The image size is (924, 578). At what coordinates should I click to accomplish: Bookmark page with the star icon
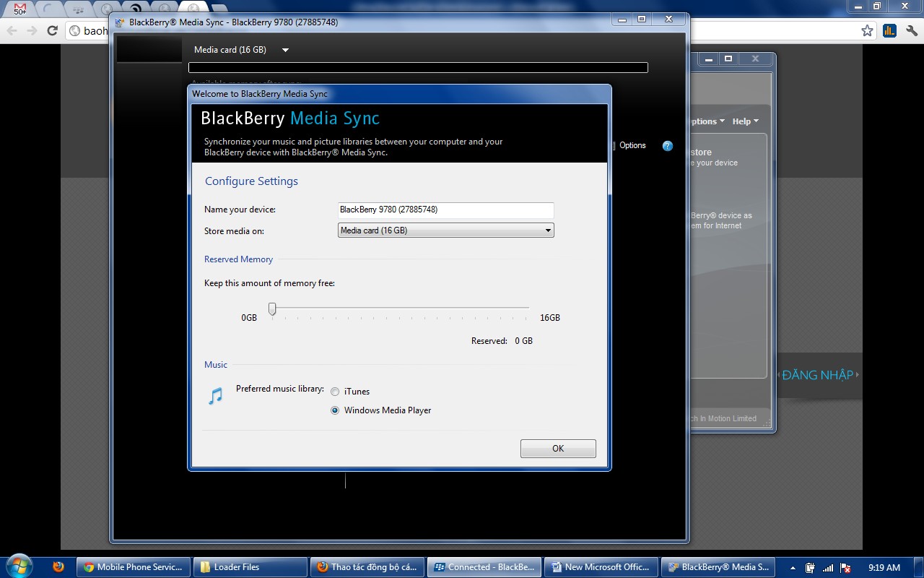tap(867, 30)
